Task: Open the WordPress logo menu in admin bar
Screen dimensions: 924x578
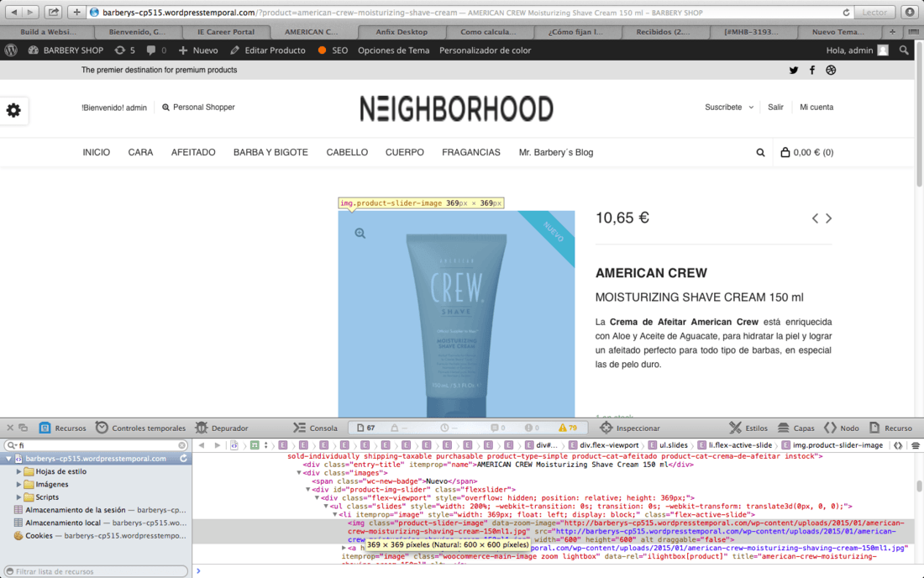Action: coord(11,50)
